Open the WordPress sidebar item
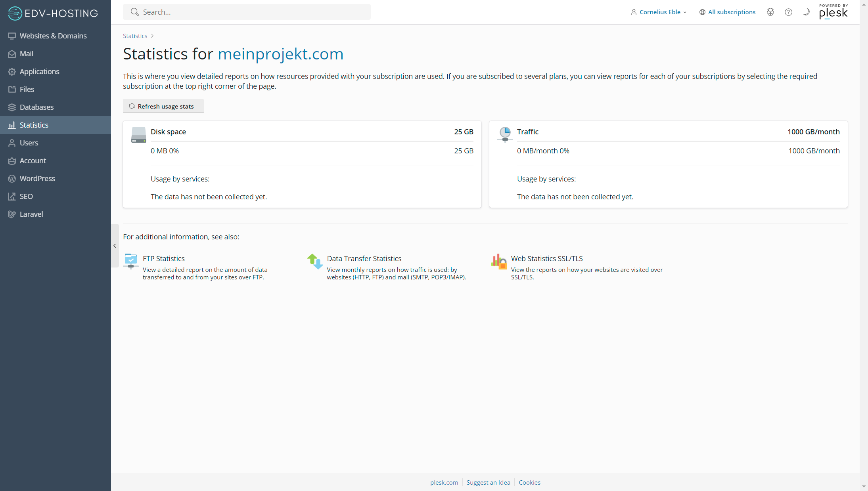Viewport: 868px width, 491px height. tap(37, 178)
